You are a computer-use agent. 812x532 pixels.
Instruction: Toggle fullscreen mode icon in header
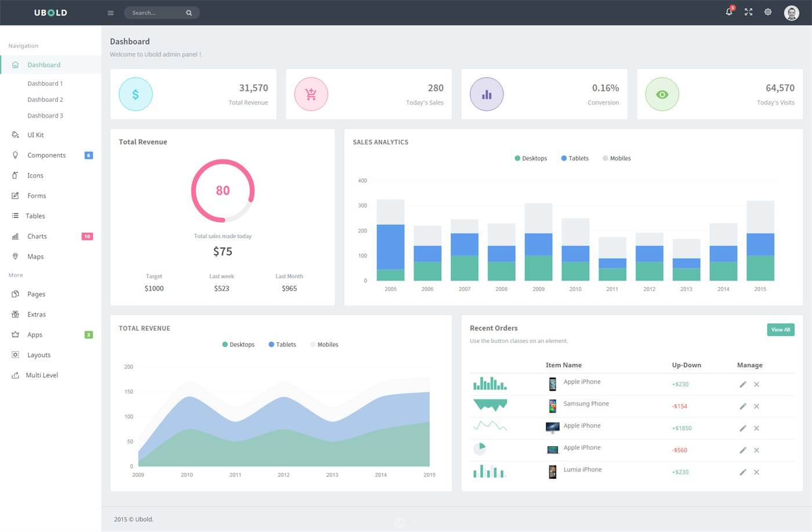click(x=748, y=12)
